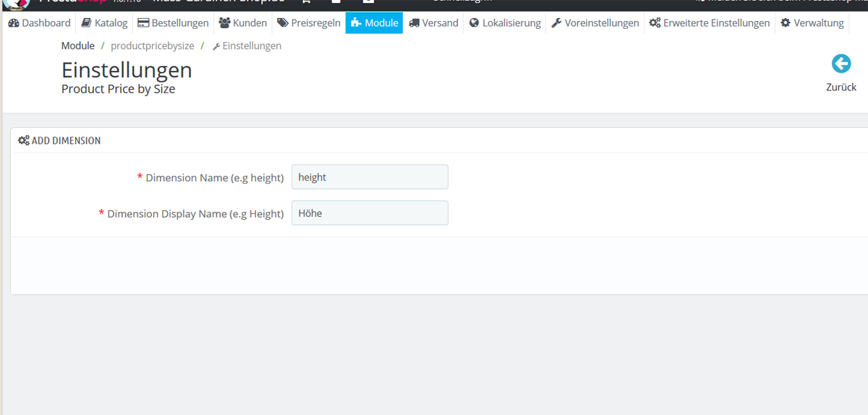Open the Kunden menu
The image size is (868, 415).
(x=243, y=23)
